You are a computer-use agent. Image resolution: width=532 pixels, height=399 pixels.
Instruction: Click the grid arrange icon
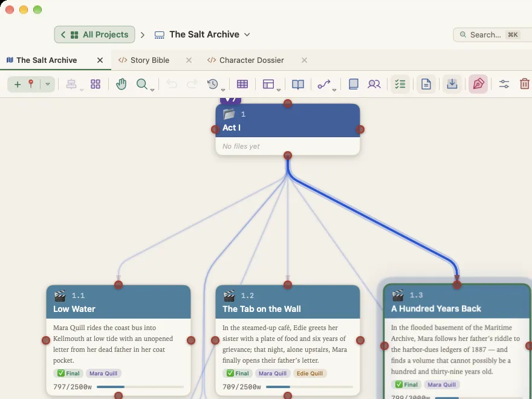coord(96,84)
